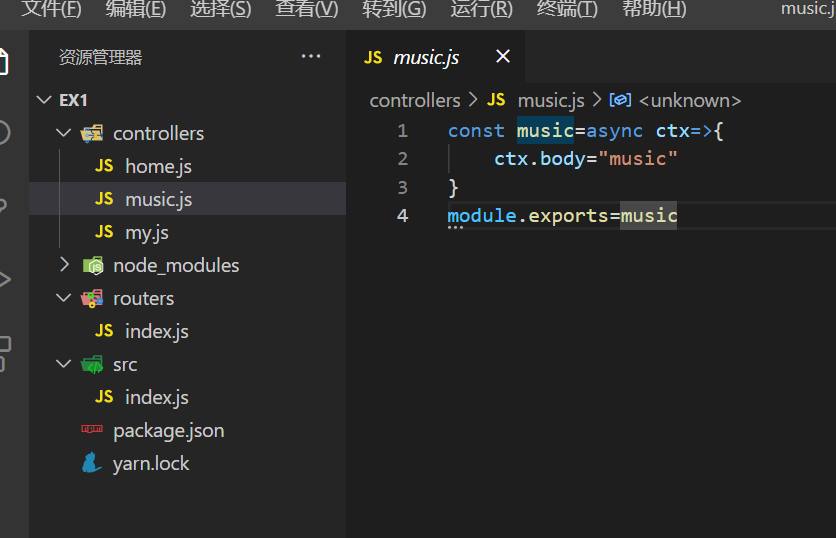This screenshot has height=538, width=836.
Task: Click the <unknown> breadcrumb symbol
Action: point(690,100)
